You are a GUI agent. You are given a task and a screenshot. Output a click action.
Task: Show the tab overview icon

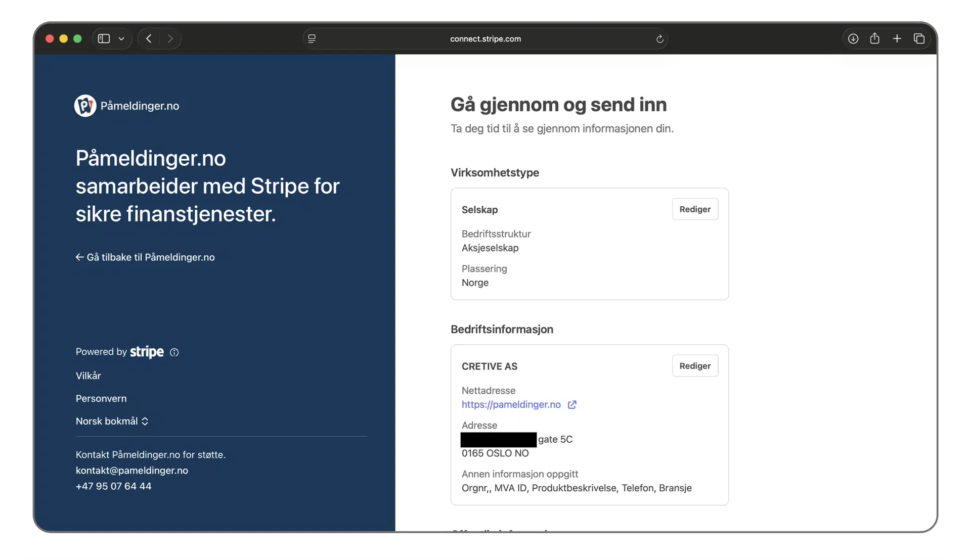click(x=920, y=38)
